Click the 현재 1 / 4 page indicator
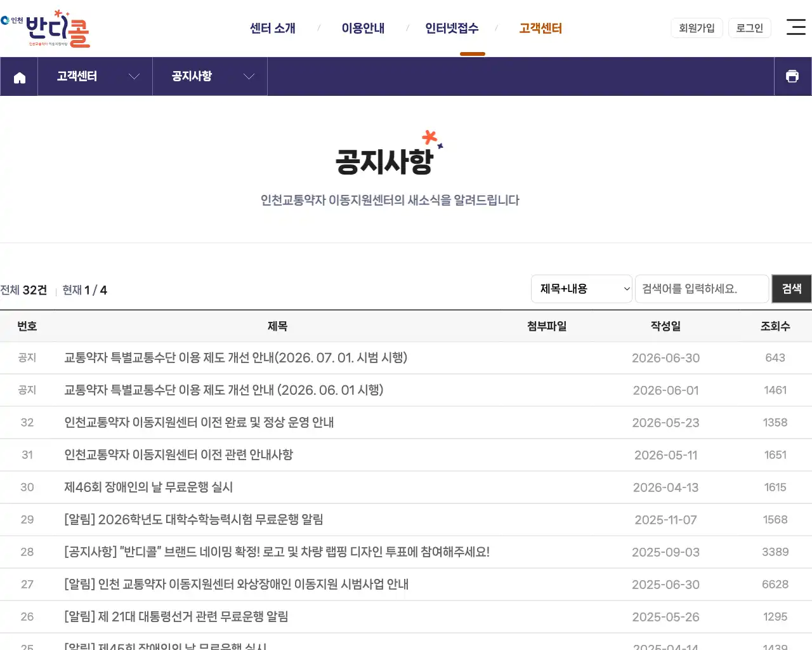This screenshot has width=812, height=650. pyautogui.click(x=84, y=290)
